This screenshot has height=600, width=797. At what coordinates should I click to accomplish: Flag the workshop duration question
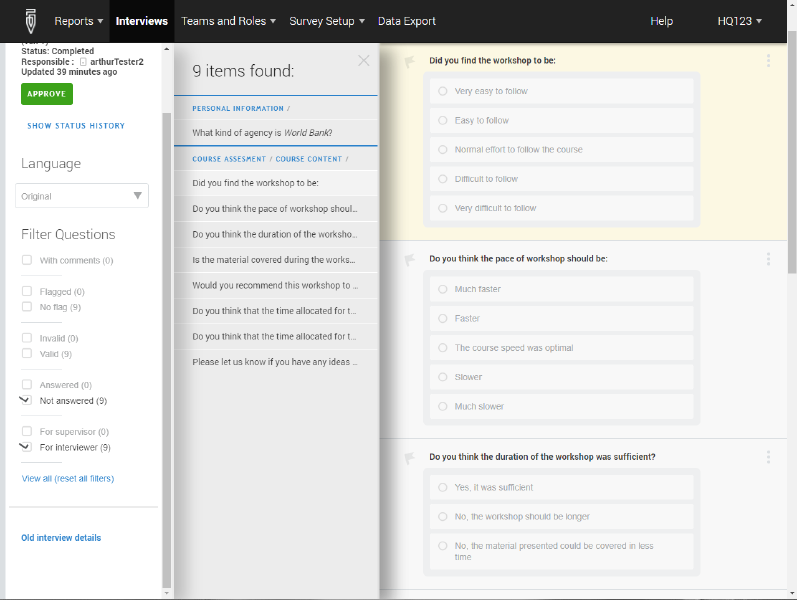pyautogui.click(x=409, y=458)
